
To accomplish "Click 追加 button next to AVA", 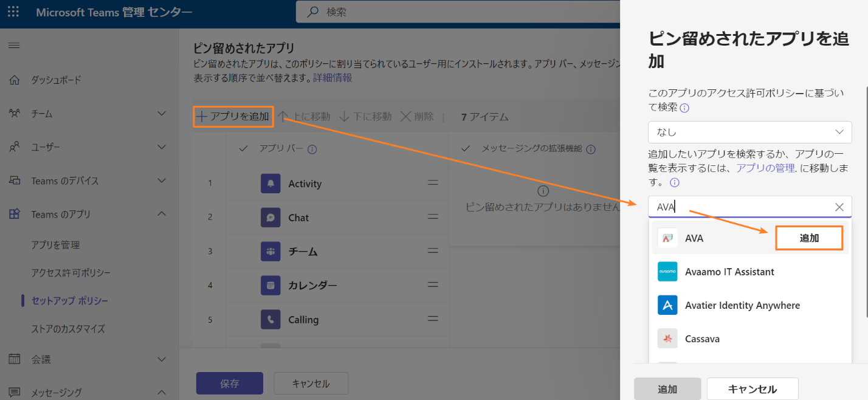I will click(x=809, y=238).
